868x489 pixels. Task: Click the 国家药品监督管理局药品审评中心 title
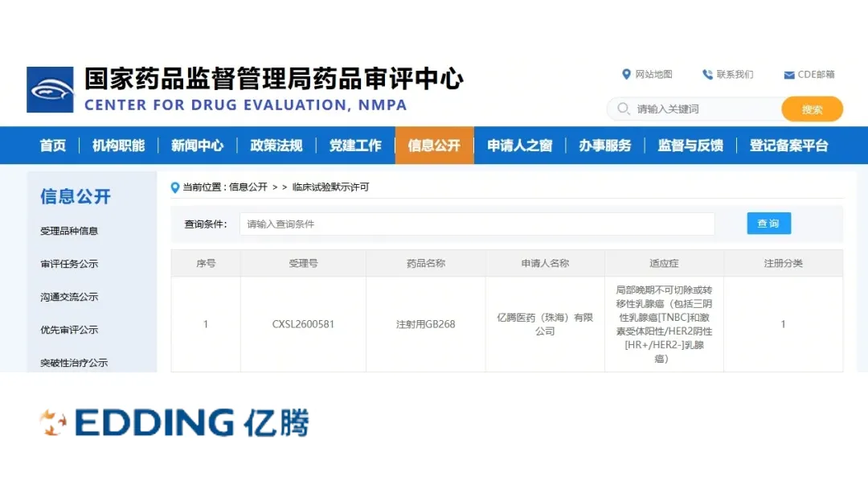[274, 79]
